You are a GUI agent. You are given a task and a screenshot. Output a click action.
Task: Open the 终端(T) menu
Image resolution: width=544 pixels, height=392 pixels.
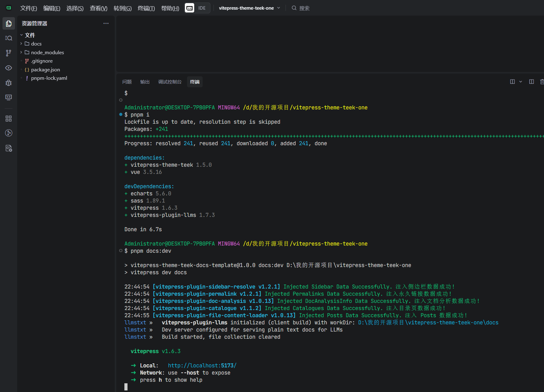coord(146,8)
